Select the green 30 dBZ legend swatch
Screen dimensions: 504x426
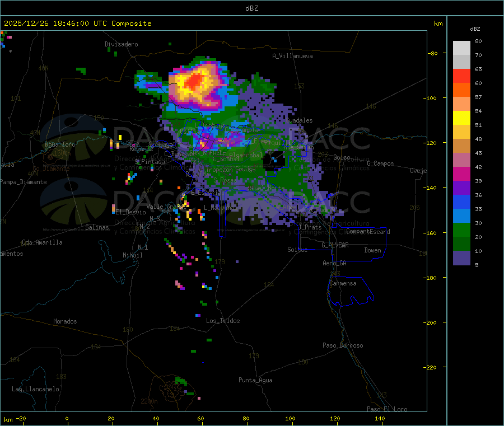461,230
